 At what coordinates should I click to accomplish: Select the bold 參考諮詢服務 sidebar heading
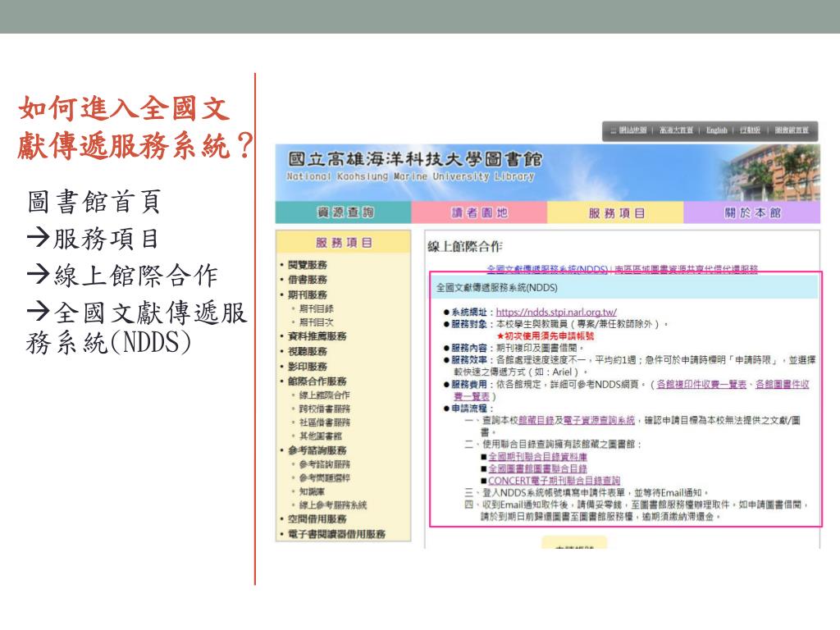[x=317, y=450]
